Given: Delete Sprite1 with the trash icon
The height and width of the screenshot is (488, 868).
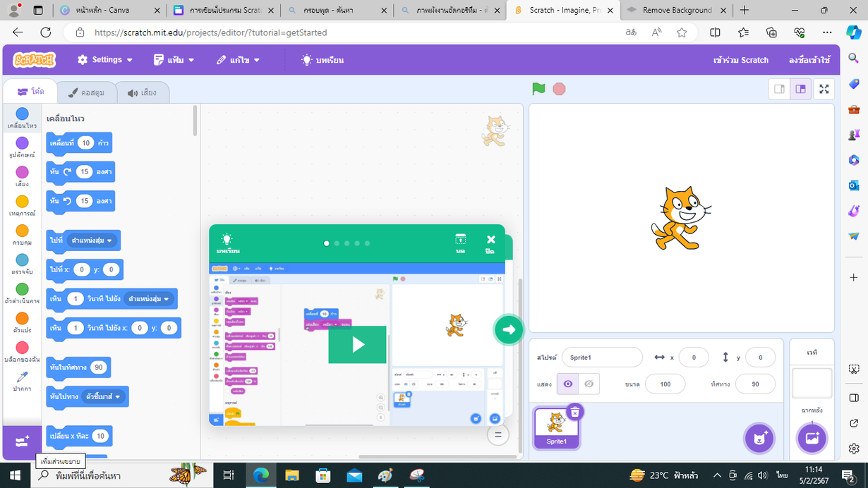Looking at the screenshot, I should click(574, 412).
